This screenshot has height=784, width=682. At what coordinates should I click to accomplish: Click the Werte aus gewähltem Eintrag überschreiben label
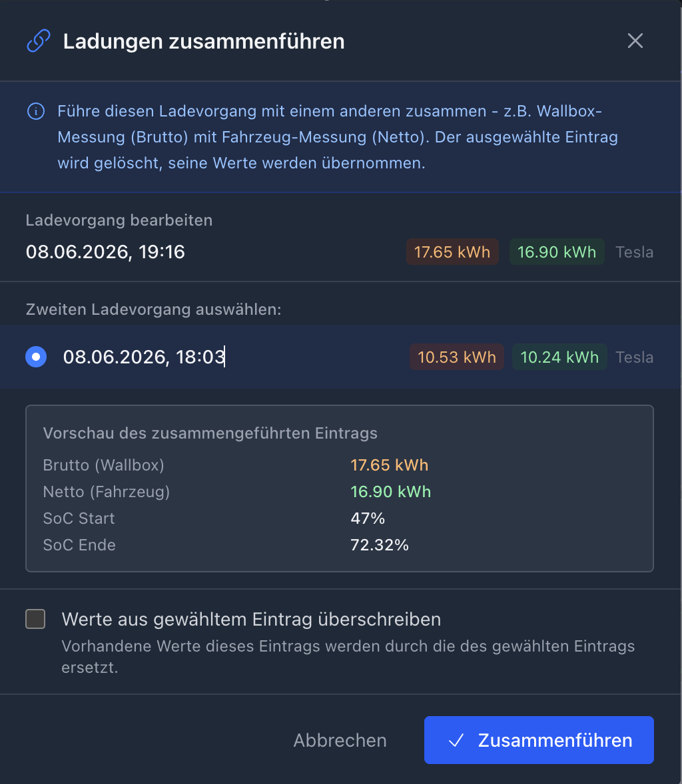pyautogui.click(x=251, y=620)
